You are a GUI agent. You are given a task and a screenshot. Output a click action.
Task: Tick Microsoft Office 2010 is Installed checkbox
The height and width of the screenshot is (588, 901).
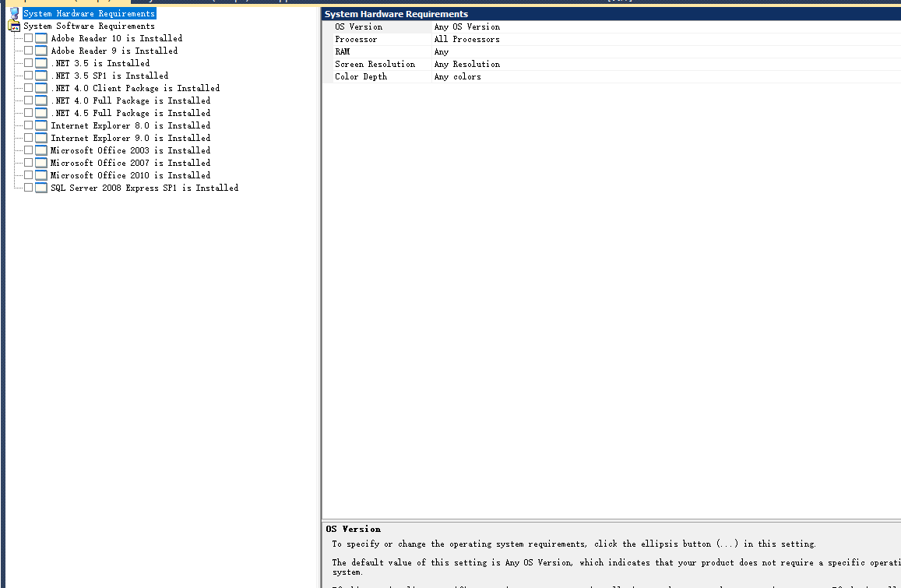tap(28, 174)
